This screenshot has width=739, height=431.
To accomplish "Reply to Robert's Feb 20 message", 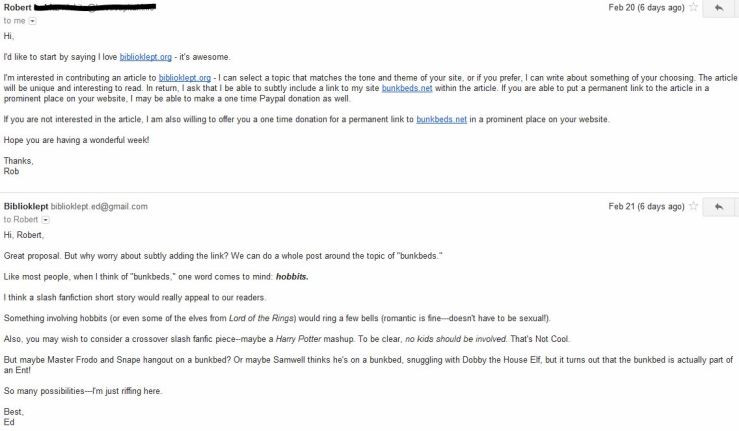I will click(x=717, y=8).
